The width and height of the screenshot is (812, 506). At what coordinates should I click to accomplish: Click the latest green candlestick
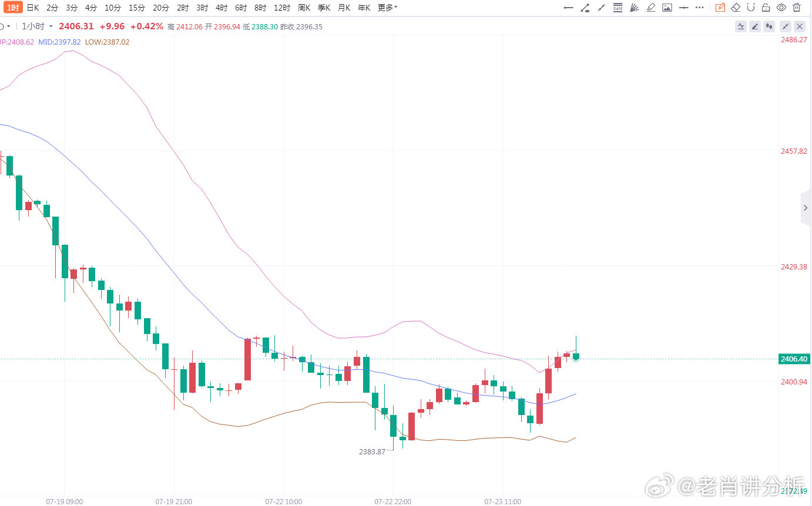pyautogui.click(x=576, y=356)
